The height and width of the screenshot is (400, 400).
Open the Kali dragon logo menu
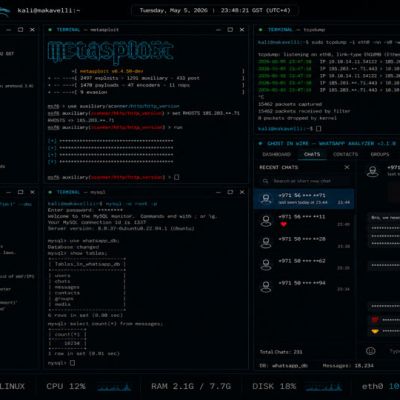(x=5, y=11)
